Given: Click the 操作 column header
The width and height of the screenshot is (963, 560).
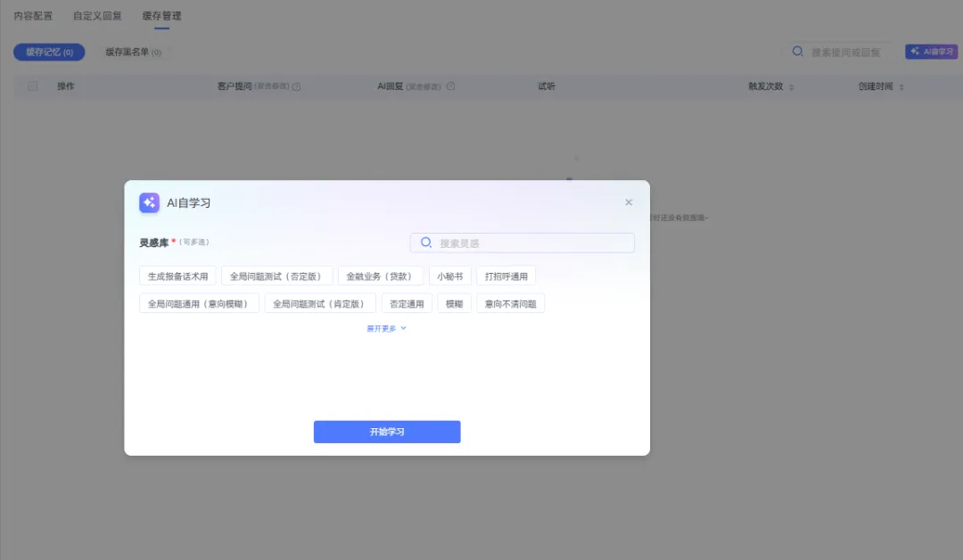Looking at the screenshot, I should 66,86.
